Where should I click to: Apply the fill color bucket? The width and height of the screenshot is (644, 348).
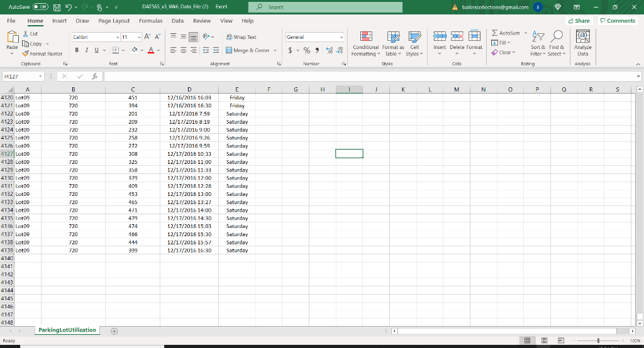point(135,50)
